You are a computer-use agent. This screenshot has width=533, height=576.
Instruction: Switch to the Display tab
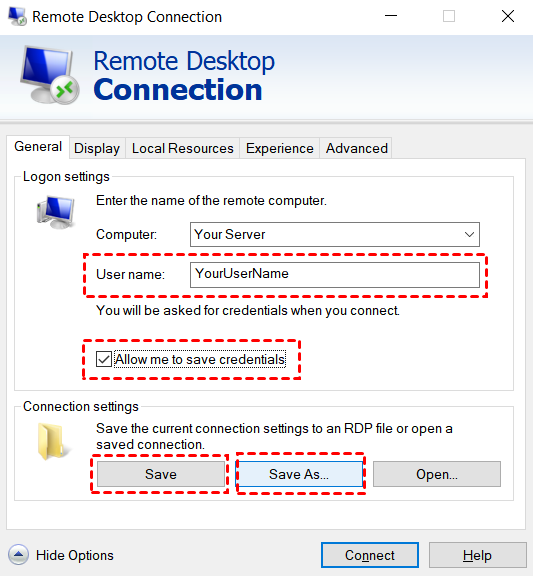tap(97, 148)
